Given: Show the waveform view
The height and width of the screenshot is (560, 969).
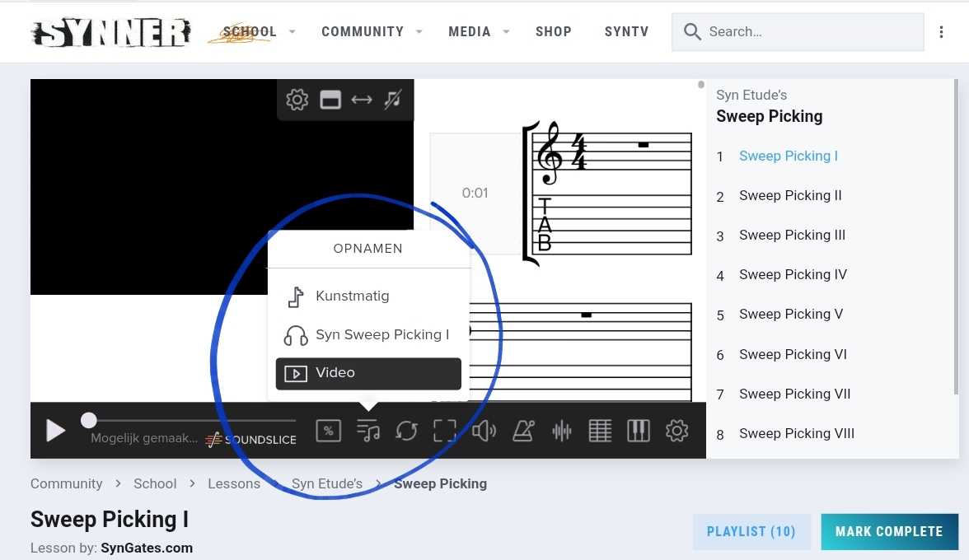Looking at the screenshot, I should (561, 430).
